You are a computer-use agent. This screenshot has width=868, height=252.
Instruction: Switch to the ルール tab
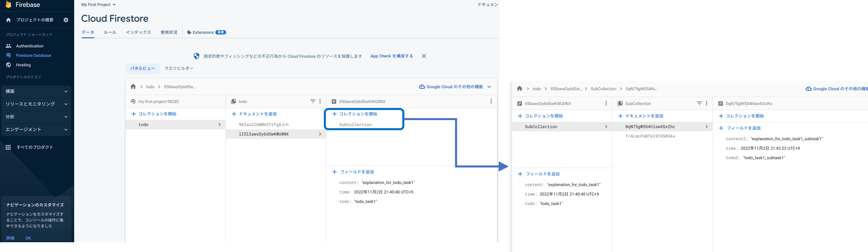pyautogui.click(x=110, y=32)
